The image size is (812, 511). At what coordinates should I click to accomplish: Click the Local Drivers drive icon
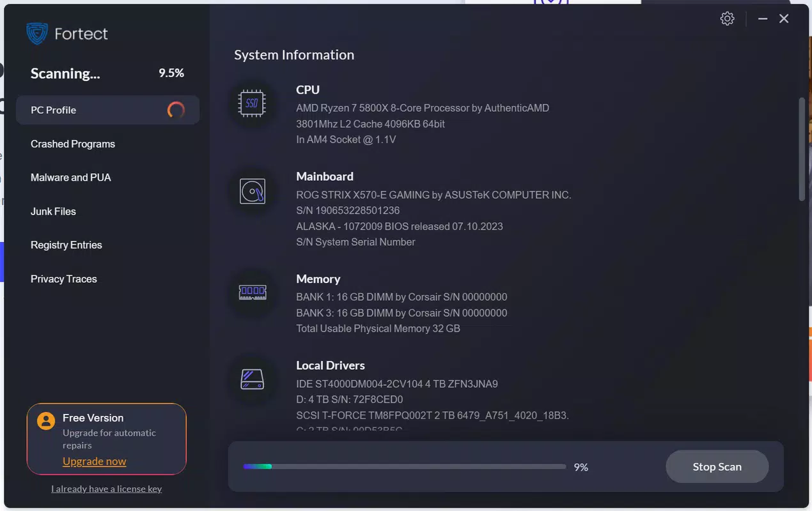pyautogui.click(x=253, y=379)
